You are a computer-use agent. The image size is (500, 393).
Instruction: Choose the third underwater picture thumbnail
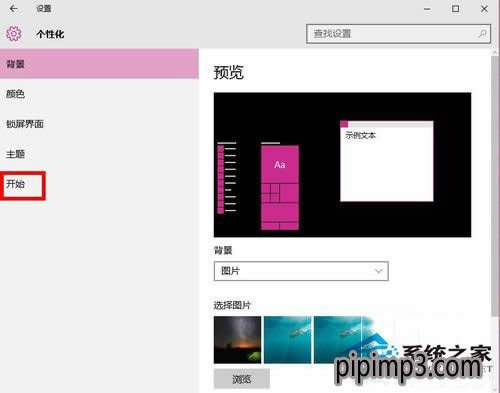point(337,340)
